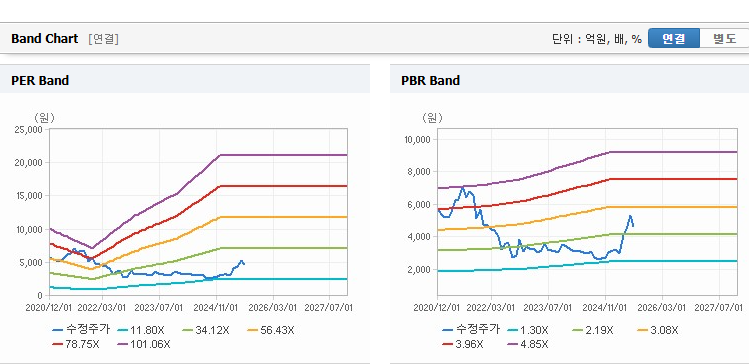Toggle the 34.12X legend entry
The height and width of the screenshot is (364, 749).
pyautogui.click(x=206, y=330)
